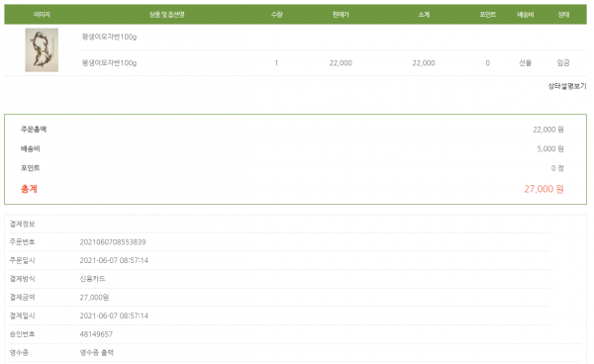
Task: Select the 100g option name beside quantity 1
Action: (110, 63)
